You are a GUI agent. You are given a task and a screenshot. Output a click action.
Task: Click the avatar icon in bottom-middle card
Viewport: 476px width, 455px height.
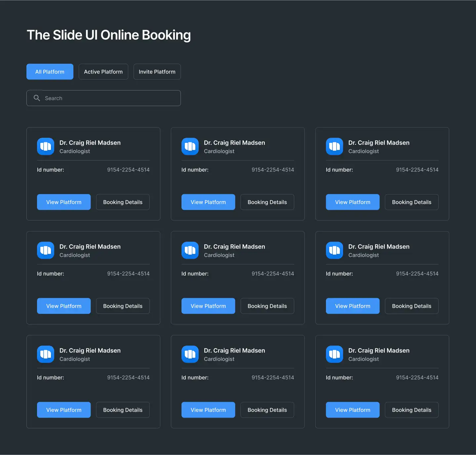pyautogui.click(x=190, y=354)
